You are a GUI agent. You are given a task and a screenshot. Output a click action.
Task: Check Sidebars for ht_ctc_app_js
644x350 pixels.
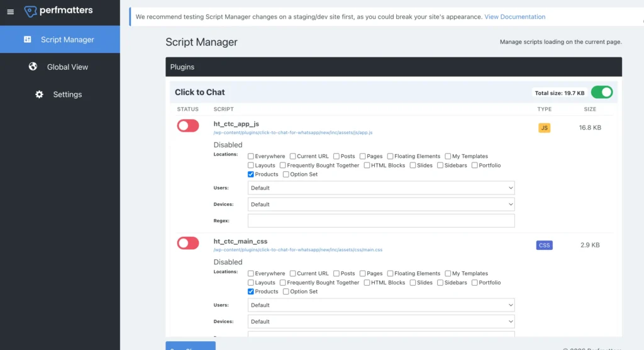[x=440, y=166]
